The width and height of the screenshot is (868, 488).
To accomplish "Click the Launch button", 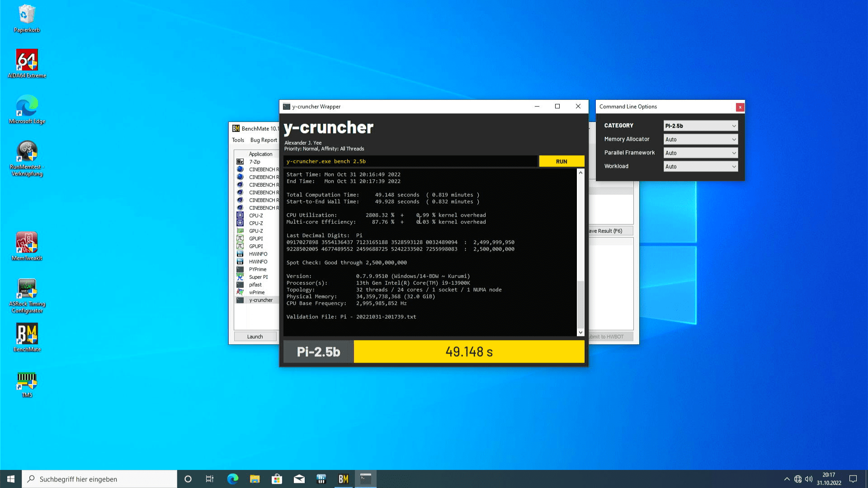I will [255, 337].
